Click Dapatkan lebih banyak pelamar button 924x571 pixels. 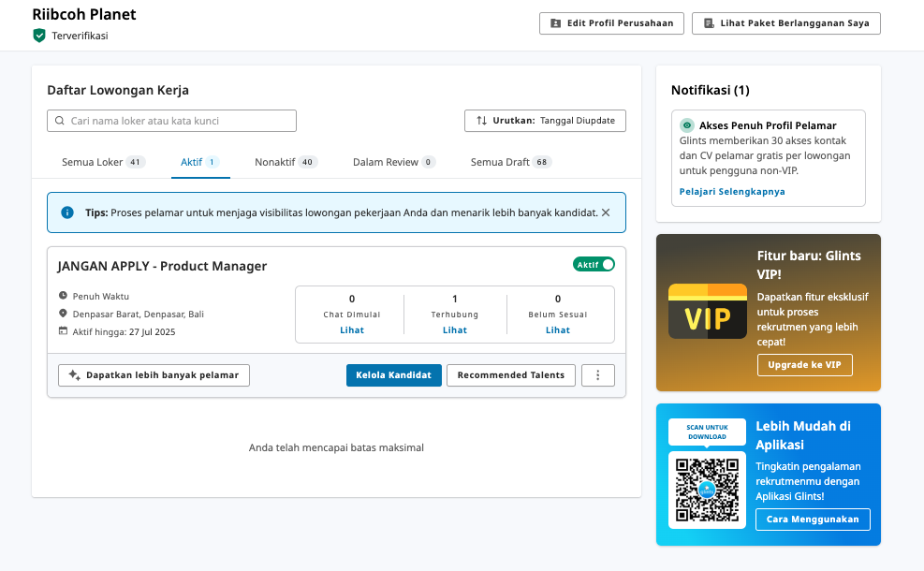[x=154, y=375]
